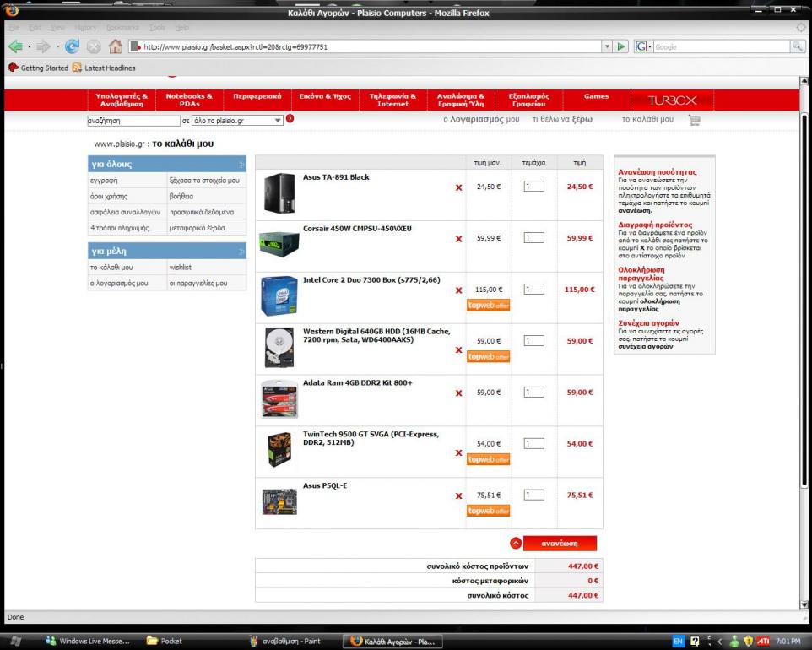Screen dimensions: 812x650
Task: Click the page vertical scrollbar
Action: point(804,301)
